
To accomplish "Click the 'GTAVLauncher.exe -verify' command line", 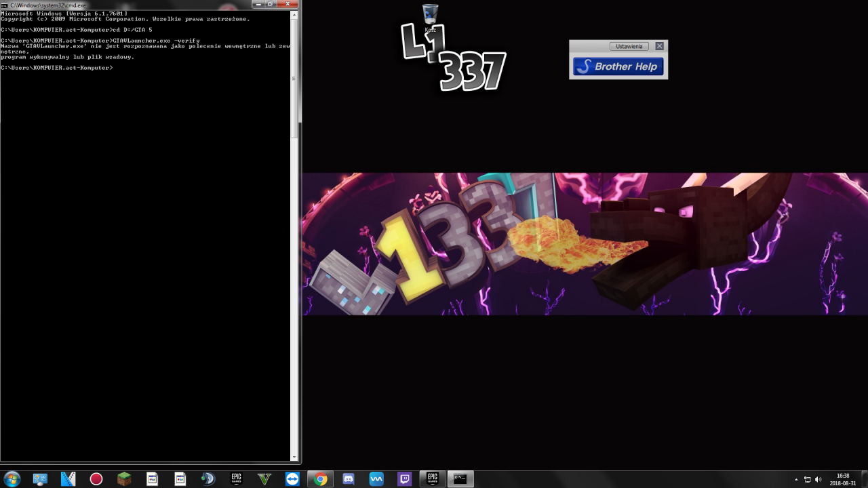I will (x=100, y=41).
